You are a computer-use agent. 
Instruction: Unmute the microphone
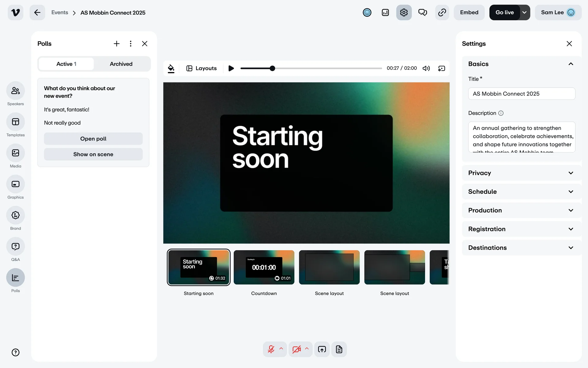[271, 349]
